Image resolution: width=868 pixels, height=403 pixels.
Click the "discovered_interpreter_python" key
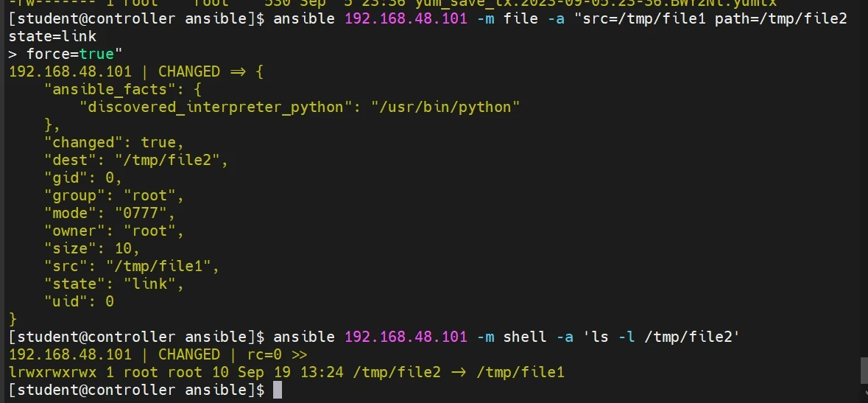click(x=215, y=107)
